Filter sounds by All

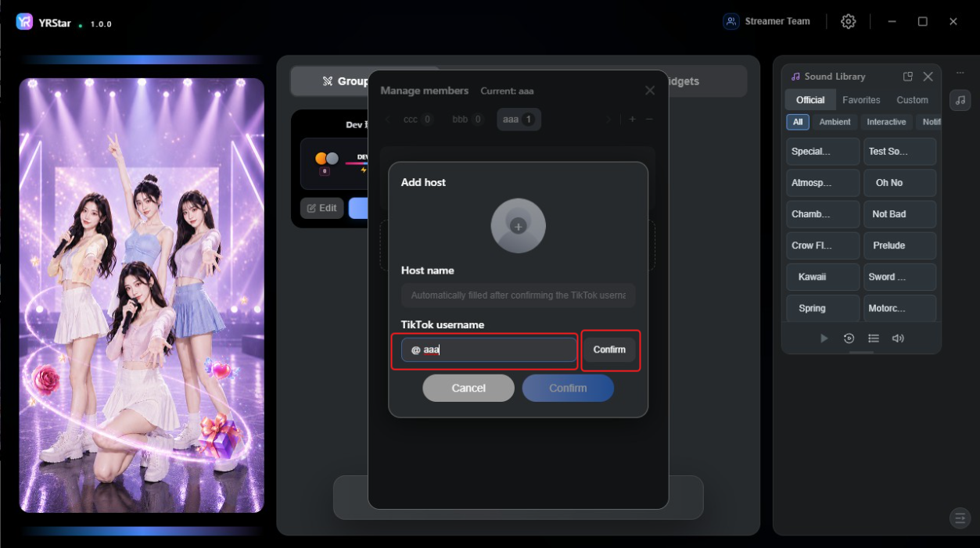798,122
